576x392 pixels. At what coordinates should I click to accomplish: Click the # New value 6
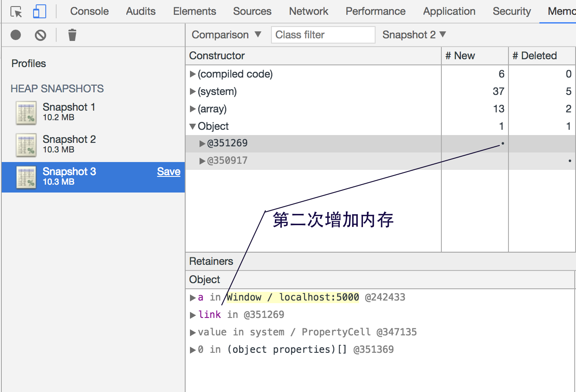tap(501, 74)
